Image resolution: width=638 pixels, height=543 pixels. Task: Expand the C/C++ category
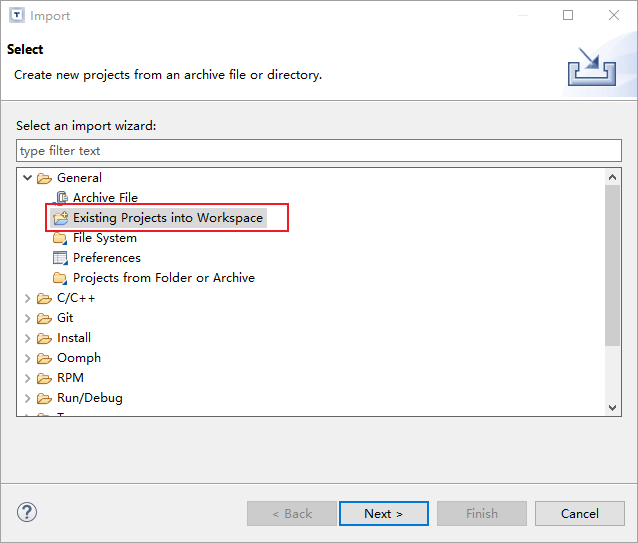coord(27,298)
